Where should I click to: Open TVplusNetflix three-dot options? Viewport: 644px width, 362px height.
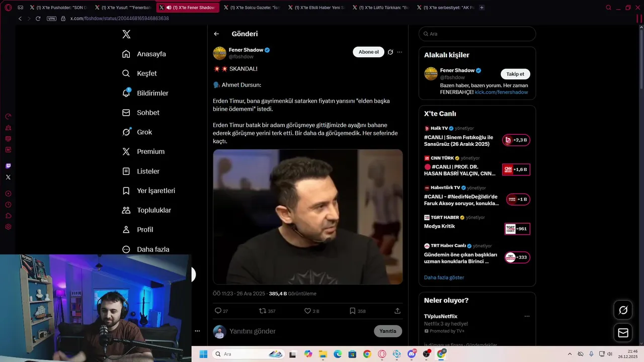tap(527, 316)
